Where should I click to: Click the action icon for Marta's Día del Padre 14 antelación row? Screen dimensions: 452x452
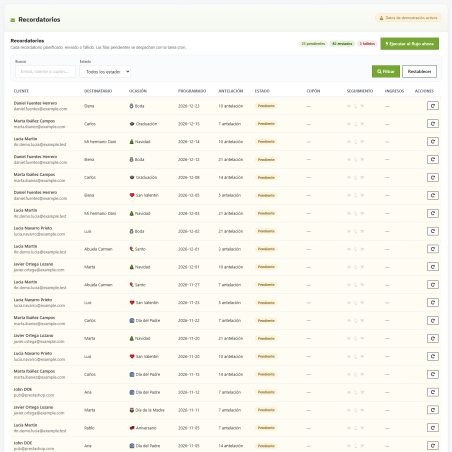[433, 374]
